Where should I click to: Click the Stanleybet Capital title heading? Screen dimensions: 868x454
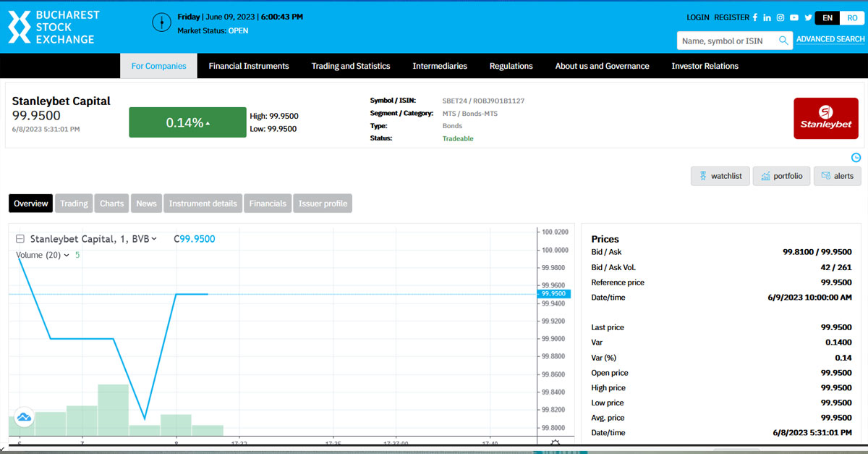(x=61, y=101)
